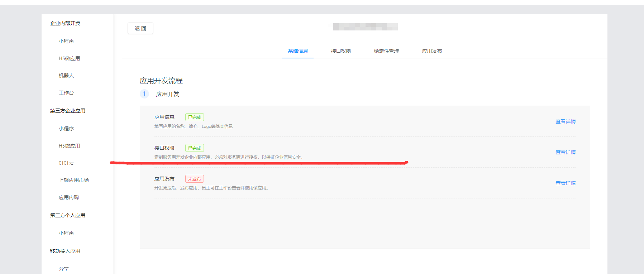Open 应用内购 sidebar item
The image size is (644, 274).
[x=69, y=197]
